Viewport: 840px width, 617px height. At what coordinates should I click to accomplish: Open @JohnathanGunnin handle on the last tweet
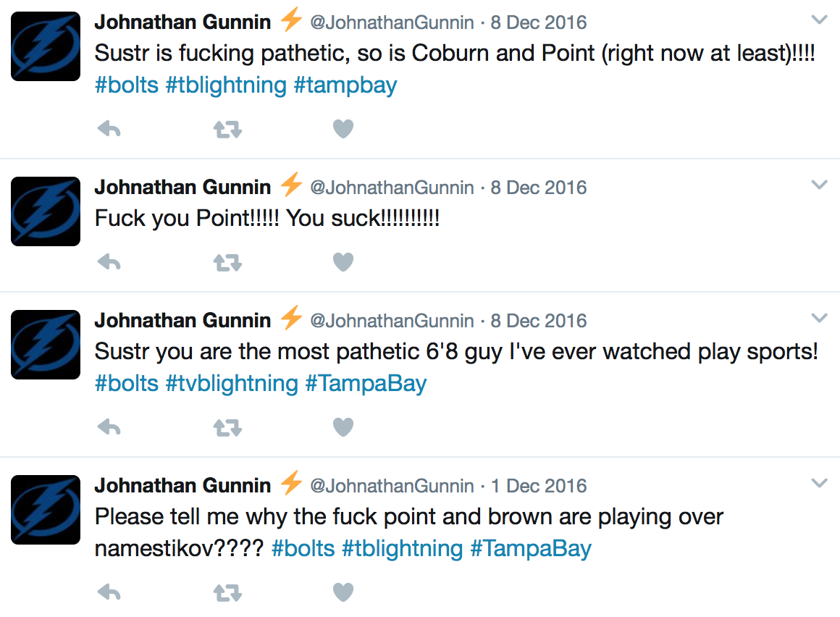coord(392,486)
